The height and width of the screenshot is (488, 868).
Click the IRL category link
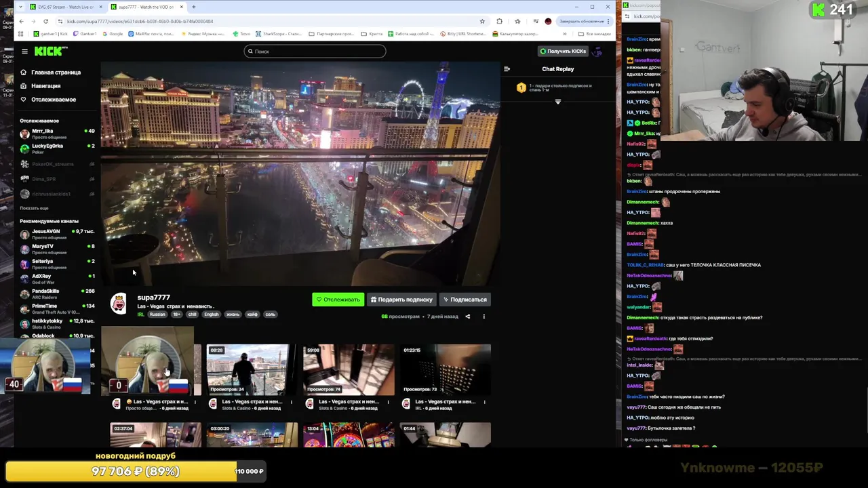(141, 314)
